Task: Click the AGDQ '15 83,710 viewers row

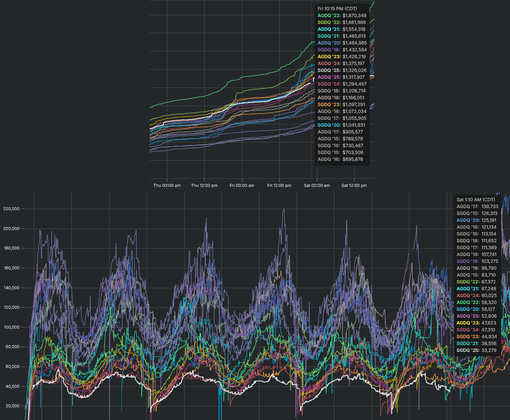Action: tap(476, 275)
